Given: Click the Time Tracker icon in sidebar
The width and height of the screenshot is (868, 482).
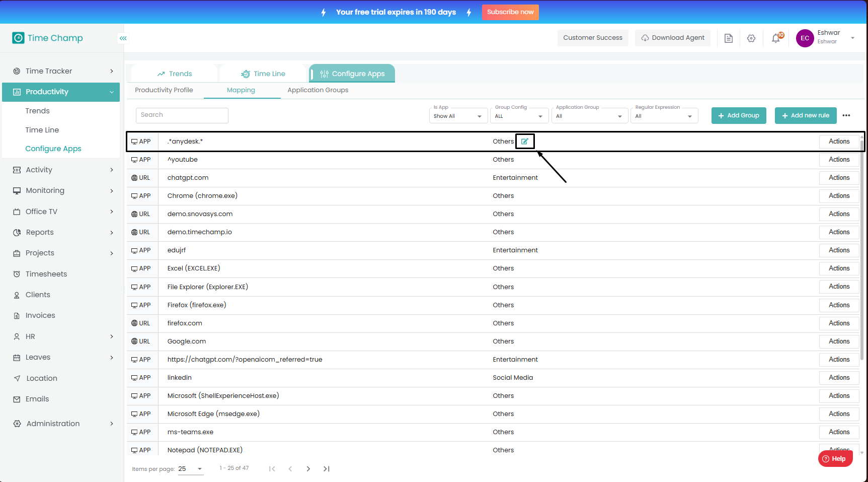Looking at the screenshot, I should 17,71.
